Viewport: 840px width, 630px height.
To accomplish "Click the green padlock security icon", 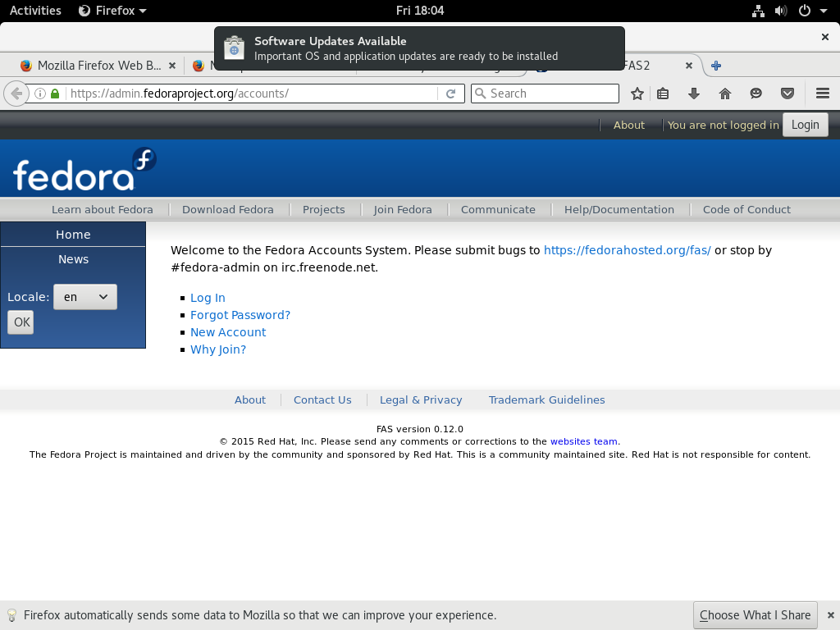I will tap(55, 94).
